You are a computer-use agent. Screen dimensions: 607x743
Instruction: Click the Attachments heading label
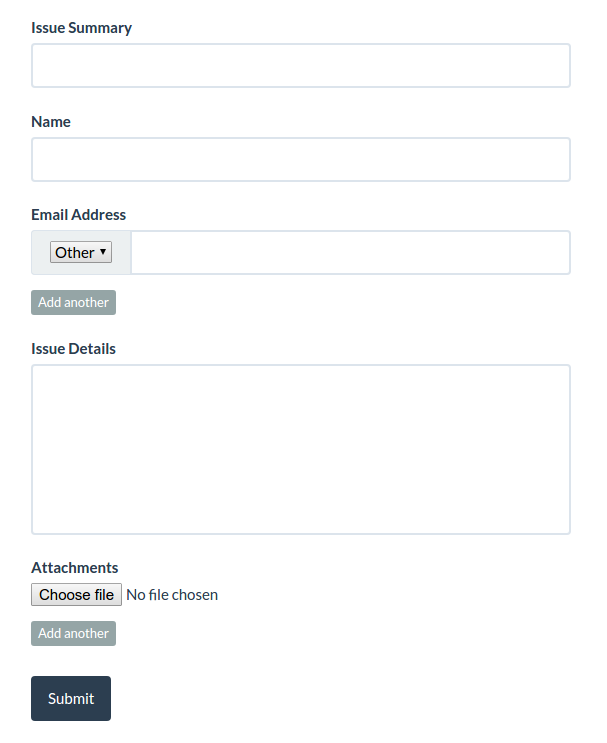[x=75, y=568]
